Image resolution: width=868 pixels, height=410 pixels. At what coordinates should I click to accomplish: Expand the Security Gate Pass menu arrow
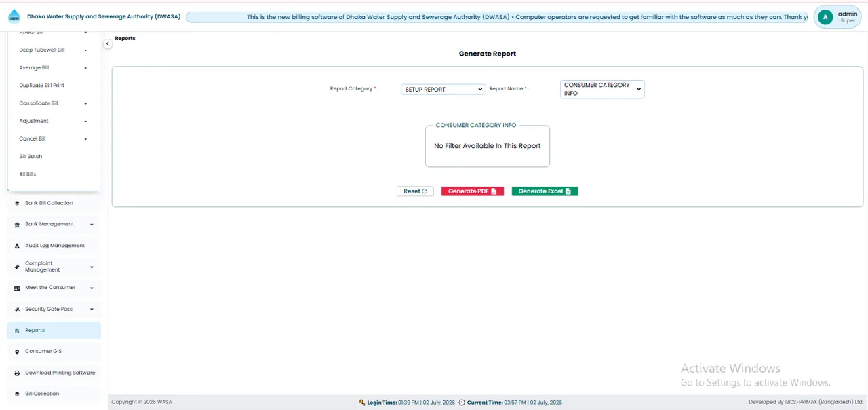tap(92, 310)
